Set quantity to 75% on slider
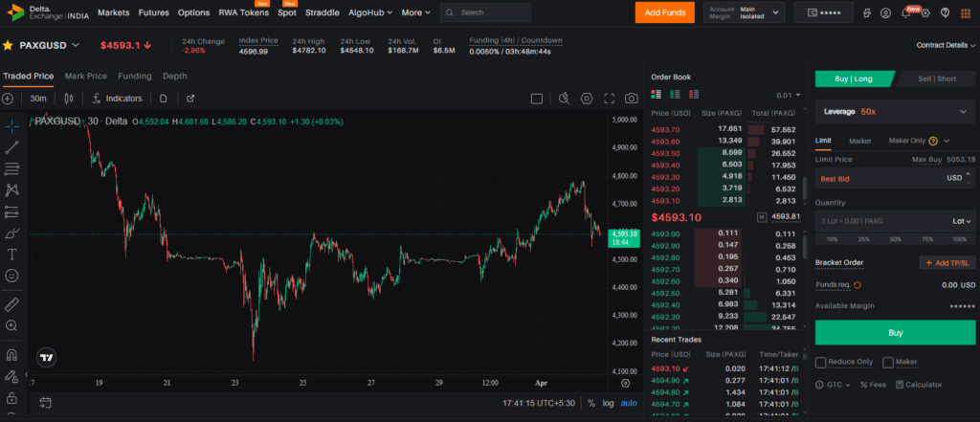The height and width of the screenshot is (422, 980). 926,239
